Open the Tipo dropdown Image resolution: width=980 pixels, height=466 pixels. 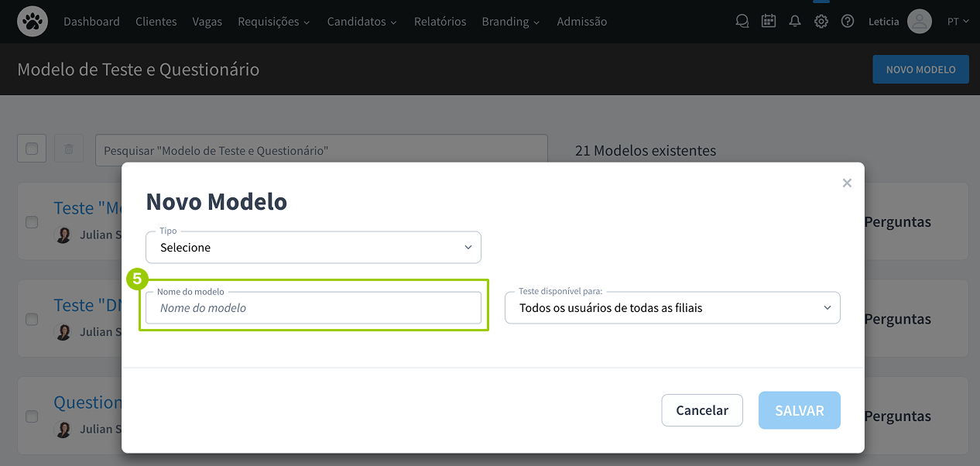coord(314,248)
